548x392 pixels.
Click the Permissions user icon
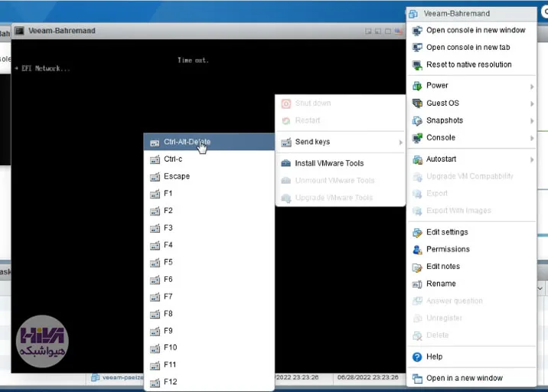tap(417, 250)
